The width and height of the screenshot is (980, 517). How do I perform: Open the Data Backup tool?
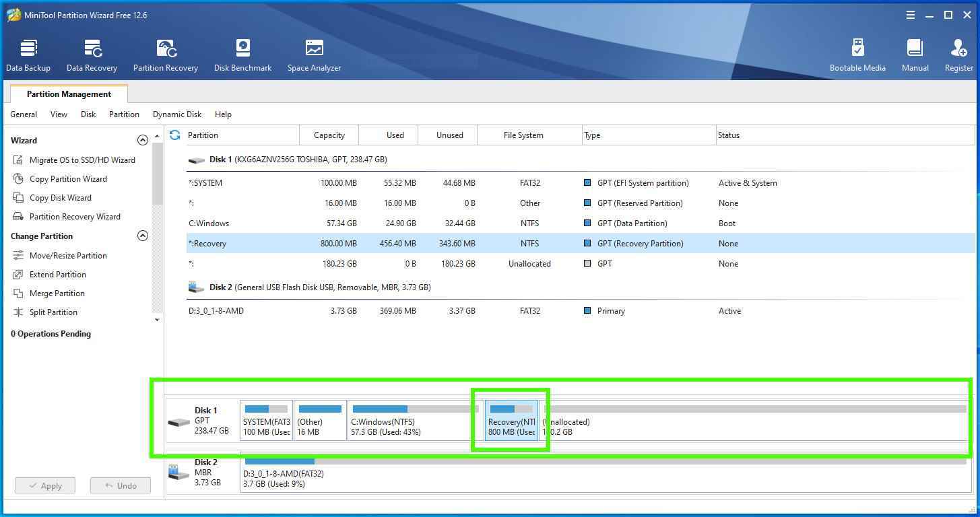pos(28,55)
